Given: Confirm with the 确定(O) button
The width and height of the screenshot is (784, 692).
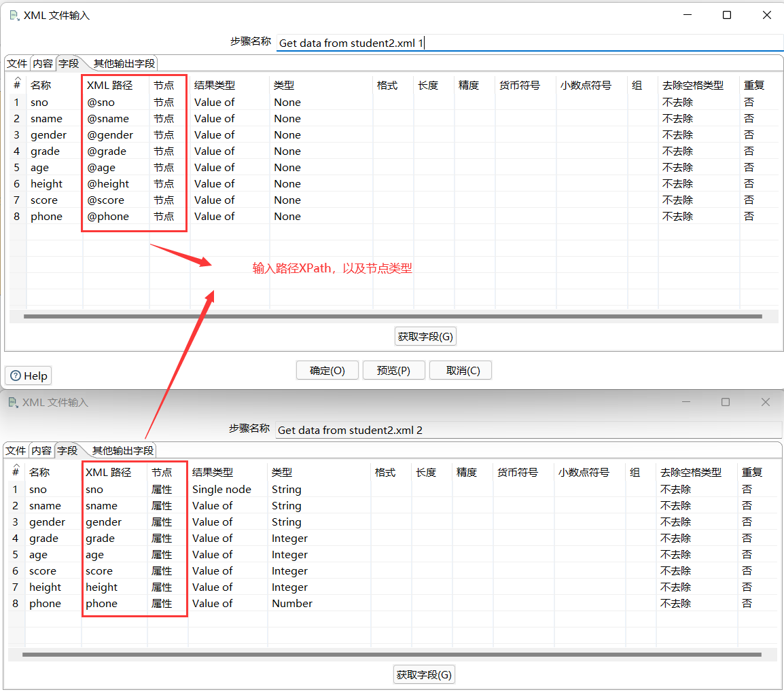Looking at the screenshot, I should [x=327, y=370].
